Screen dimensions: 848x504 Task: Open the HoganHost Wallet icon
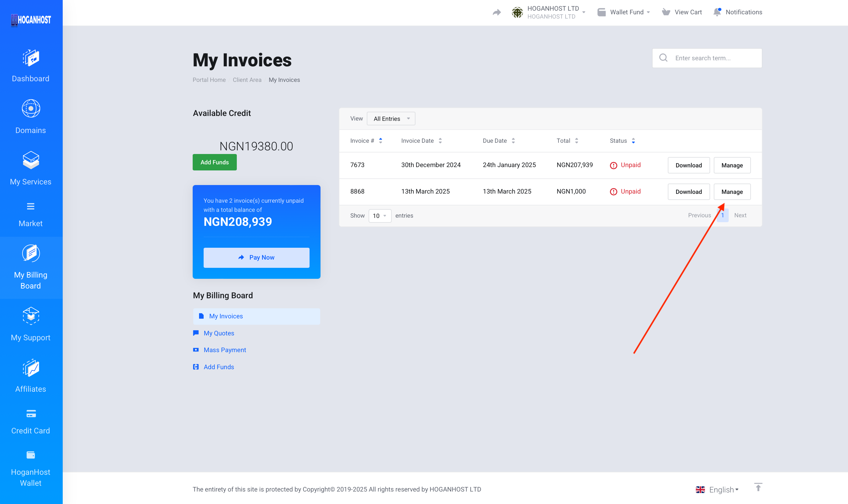pos(30,455)
